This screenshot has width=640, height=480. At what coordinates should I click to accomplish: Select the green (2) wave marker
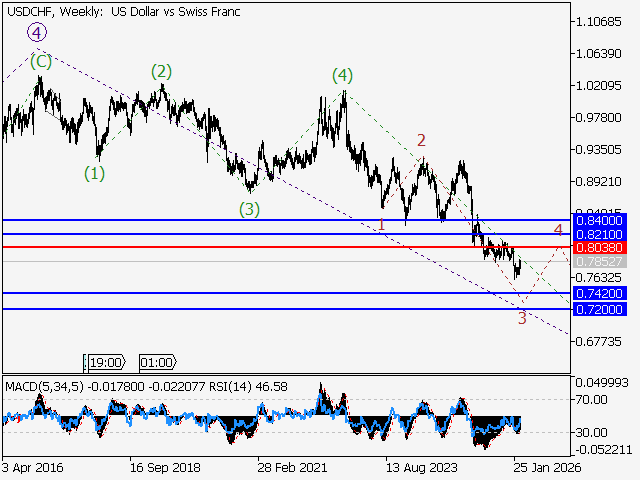click(162, 71)
